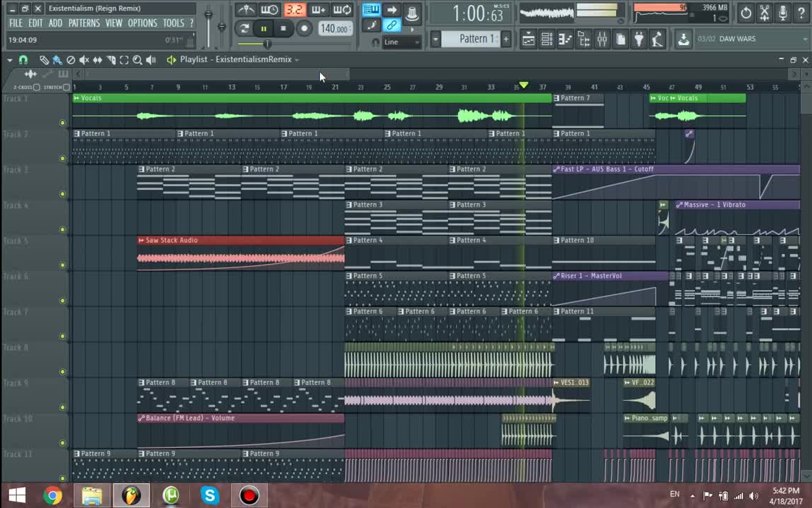Select the Playback speaker tool in Playlist
Image resolution: width=812 pixels, height=508 pixels.
coord(151,60)
